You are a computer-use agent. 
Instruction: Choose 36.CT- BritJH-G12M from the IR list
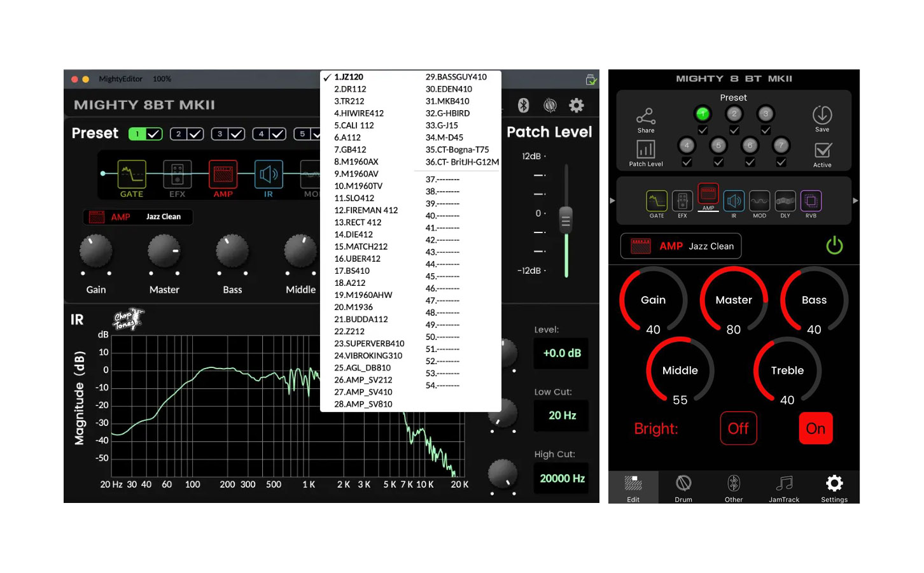coord(462,162)
